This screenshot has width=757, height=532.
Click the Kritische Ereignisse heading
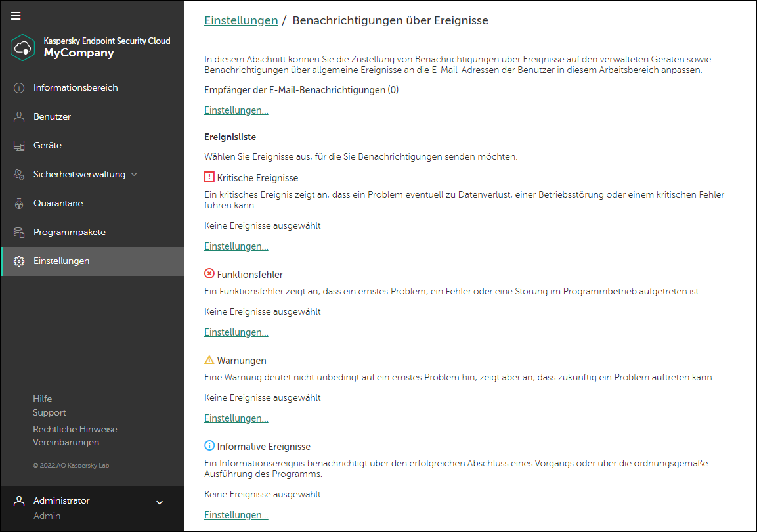pos(257,178)
